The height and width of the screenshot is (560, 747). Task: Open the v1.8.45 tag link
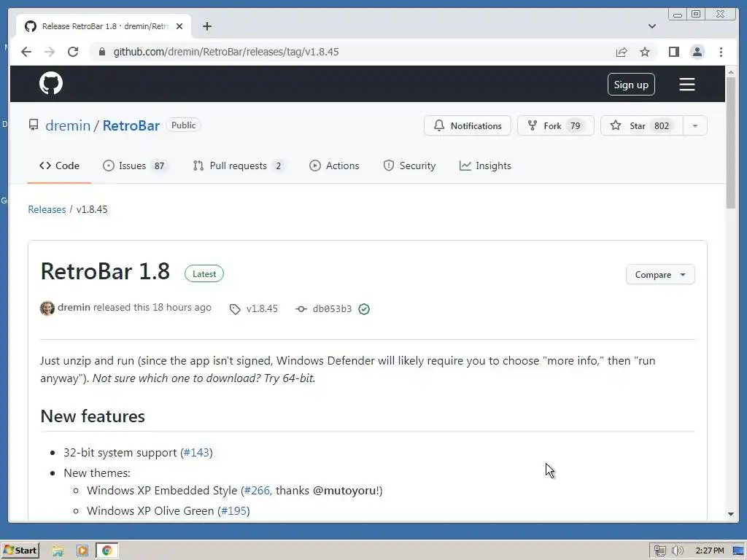[x=262, y=308]
